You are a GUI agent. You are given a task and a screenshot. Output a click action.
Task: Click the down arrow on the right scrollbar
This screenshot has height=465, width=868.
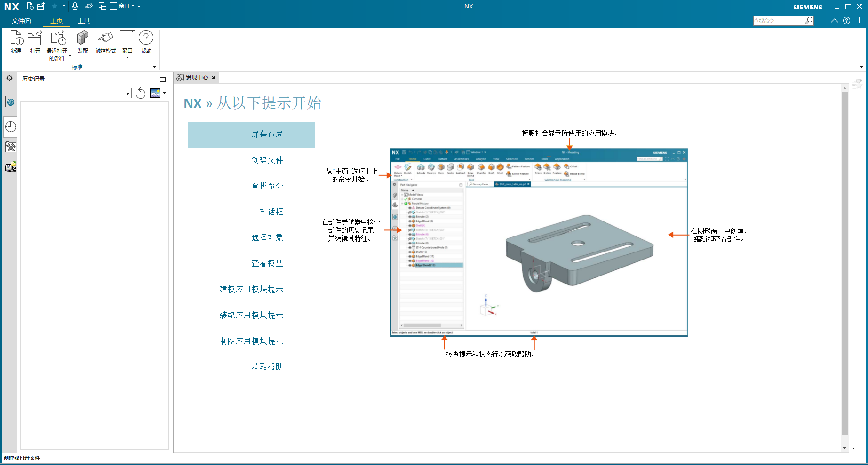(x=844, y=448)
